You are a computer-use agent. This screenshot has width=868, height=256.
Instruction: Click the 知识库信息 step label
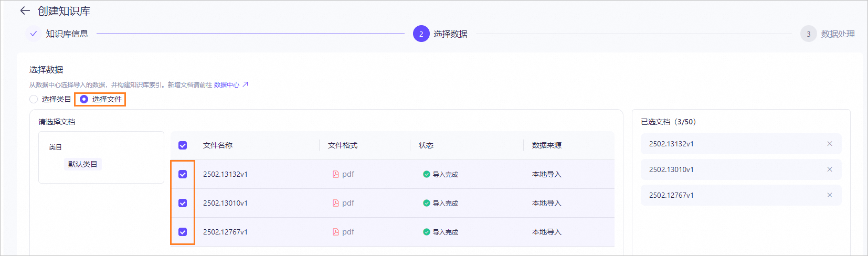click(x=67, y=34)
